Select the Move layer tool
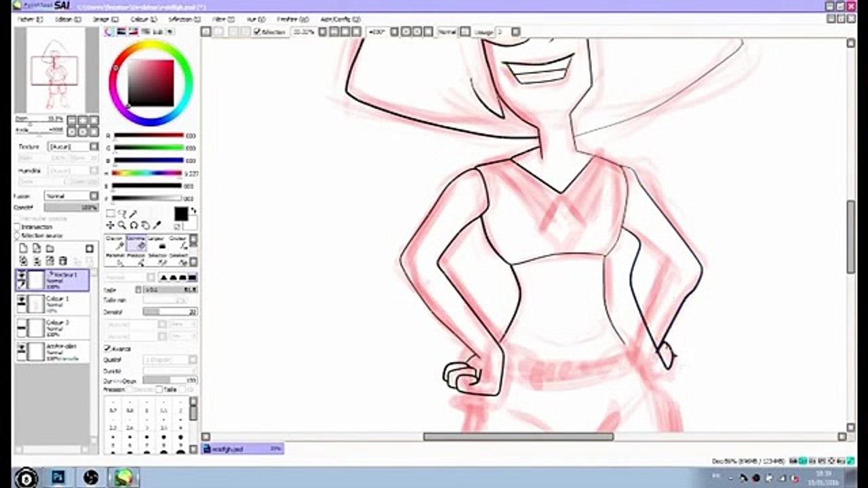The width and height of the screenshot is (868, 488). tap(110, 226)
